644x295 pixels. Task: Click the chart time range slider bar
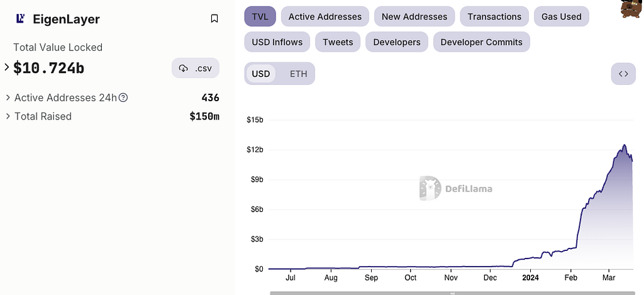click(x=452, y=293)
